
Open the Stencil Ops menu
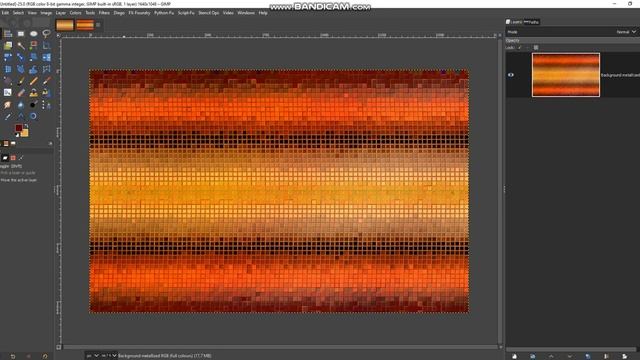pyautogui.click(x=209, y=13)
